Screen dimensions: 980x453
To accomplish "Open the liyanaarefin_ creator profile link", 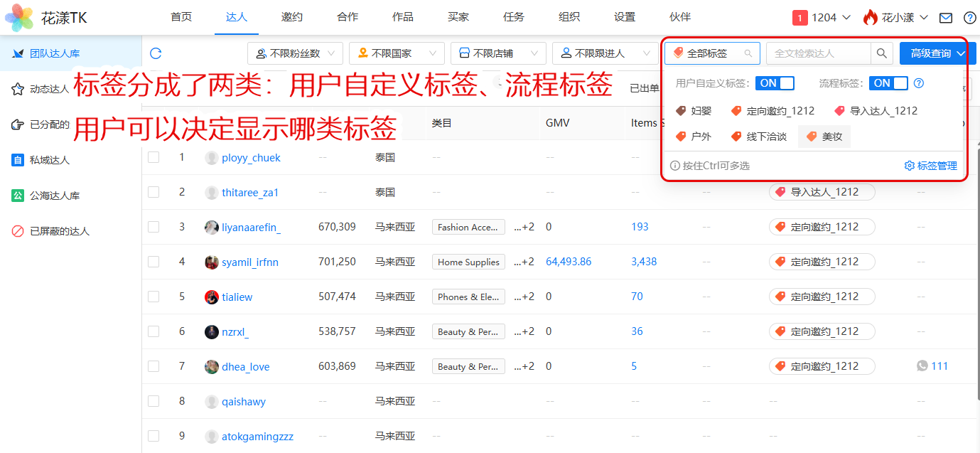I will click(251, 228).
